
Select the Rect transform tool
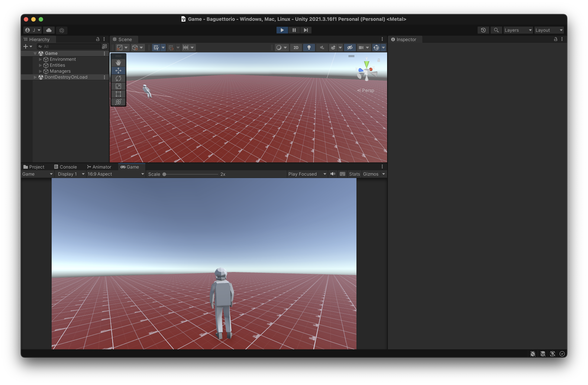coord(118,94)
